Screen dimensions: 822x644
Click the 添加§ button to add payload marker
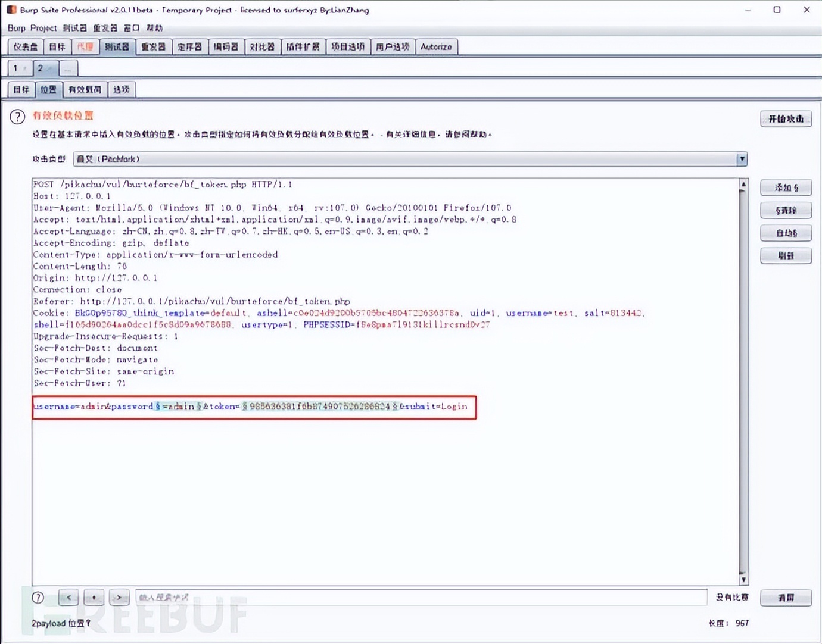(786, 187)
